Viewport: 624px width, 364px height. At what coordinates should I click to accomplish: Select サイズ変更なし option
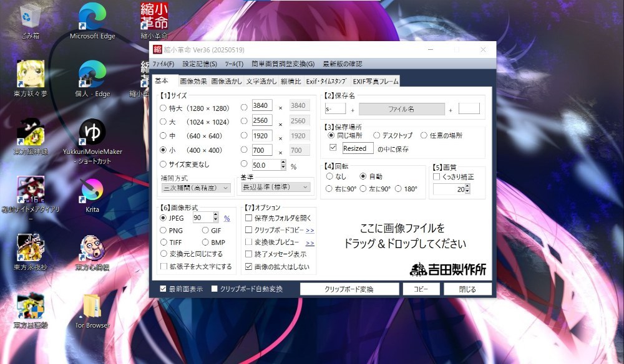[163, 164]
